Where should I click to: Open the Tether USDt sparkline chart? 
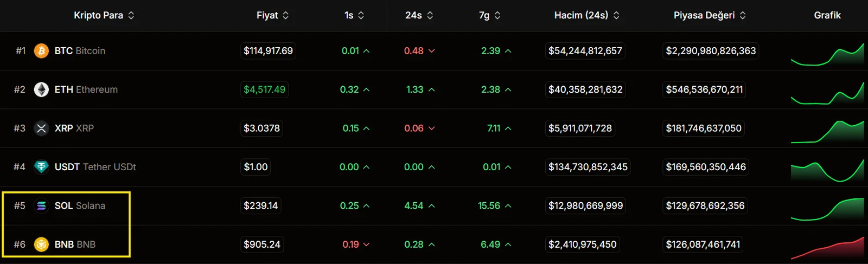(827, 171)
